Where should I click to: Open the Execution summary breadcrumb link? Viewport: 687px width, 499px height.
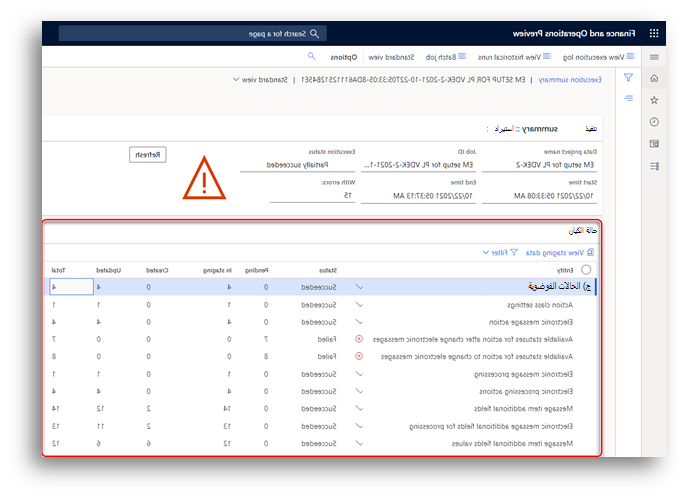[570, 80]
